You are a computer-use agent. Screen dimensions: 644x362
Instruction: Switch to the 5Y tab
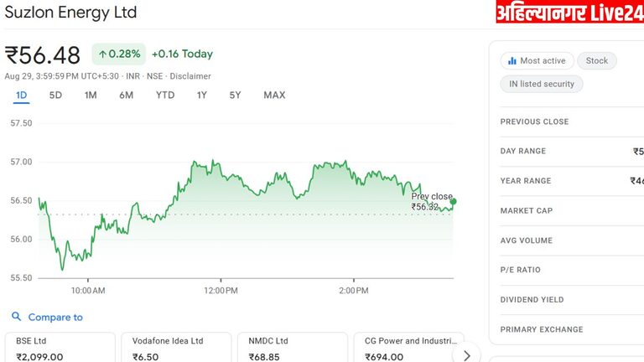[x=235, y=95]
